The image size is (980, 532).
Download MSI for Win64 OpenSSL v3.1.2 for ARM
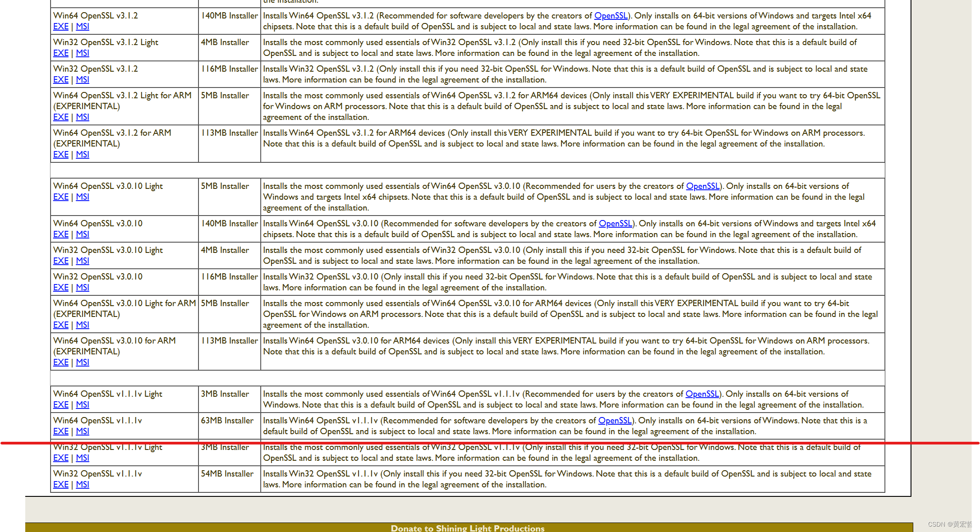tap(83, 155)
